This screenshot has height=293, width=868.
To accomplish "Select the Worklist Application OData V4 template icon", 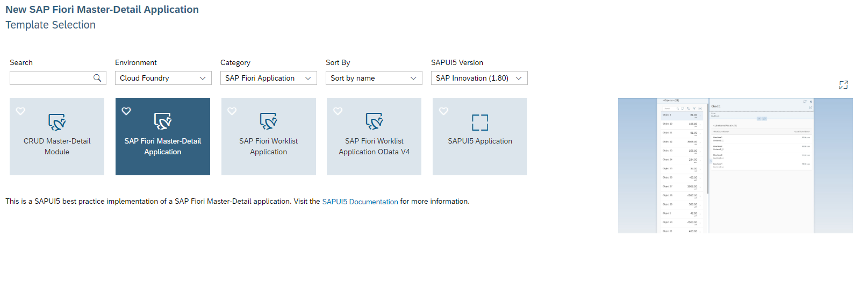I will coord(374,122).
